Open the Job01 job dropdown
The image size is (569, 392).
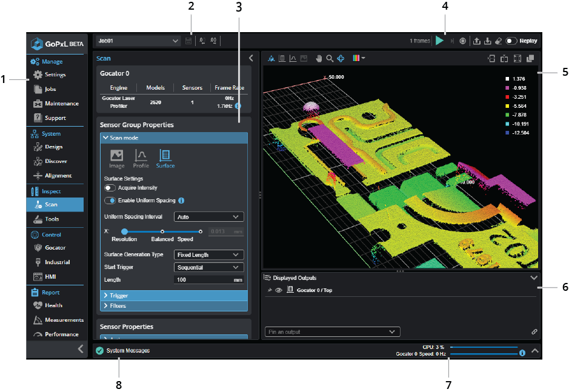(x=138, y=41)
